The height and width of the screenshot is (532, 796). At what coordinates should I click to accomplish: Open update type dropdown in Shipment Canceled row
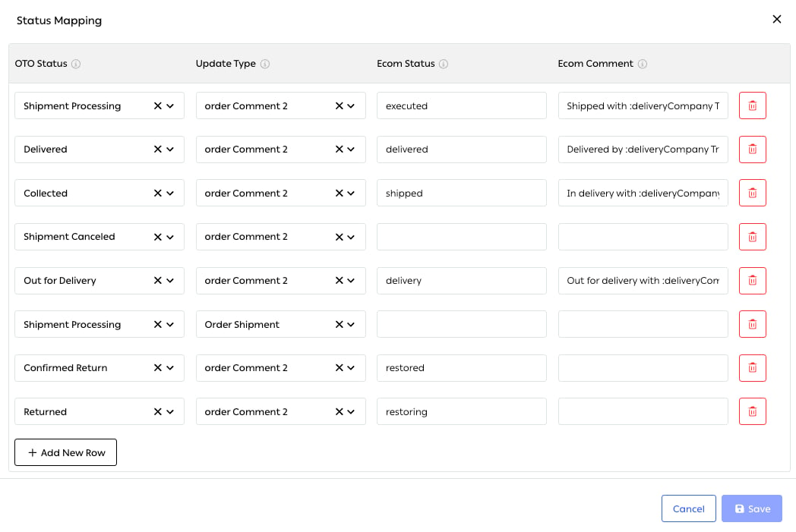click(x=351, y=237)
